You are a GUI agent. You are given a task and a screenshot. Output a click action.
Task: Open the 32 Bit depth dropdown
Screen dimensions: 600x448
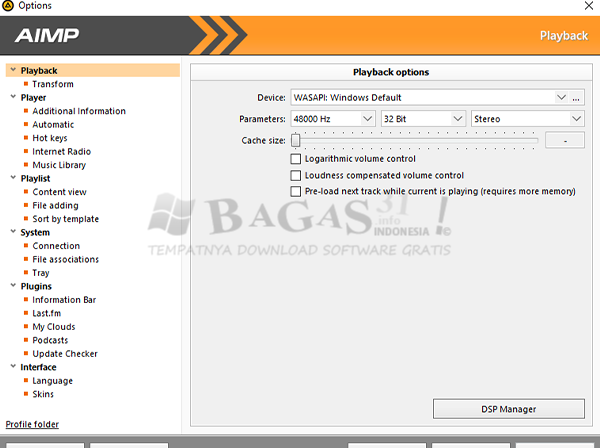tap(423, 119)
